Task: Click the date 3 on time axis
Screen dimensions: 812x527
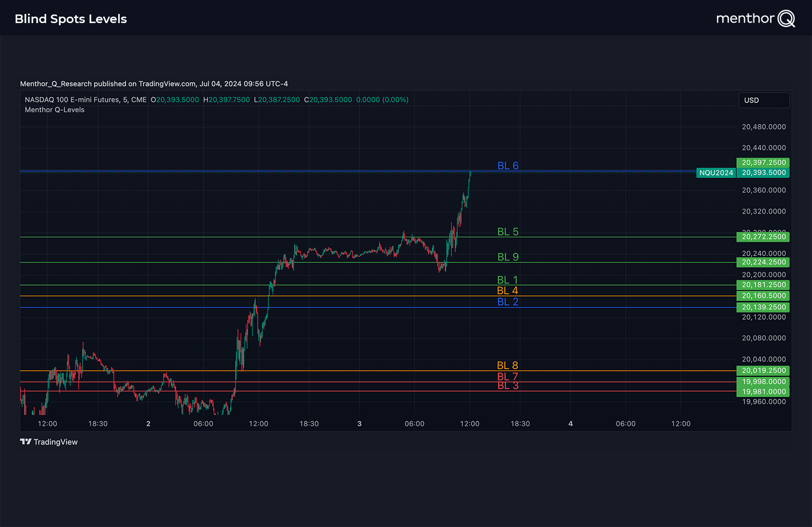Action: click(359, 423)
